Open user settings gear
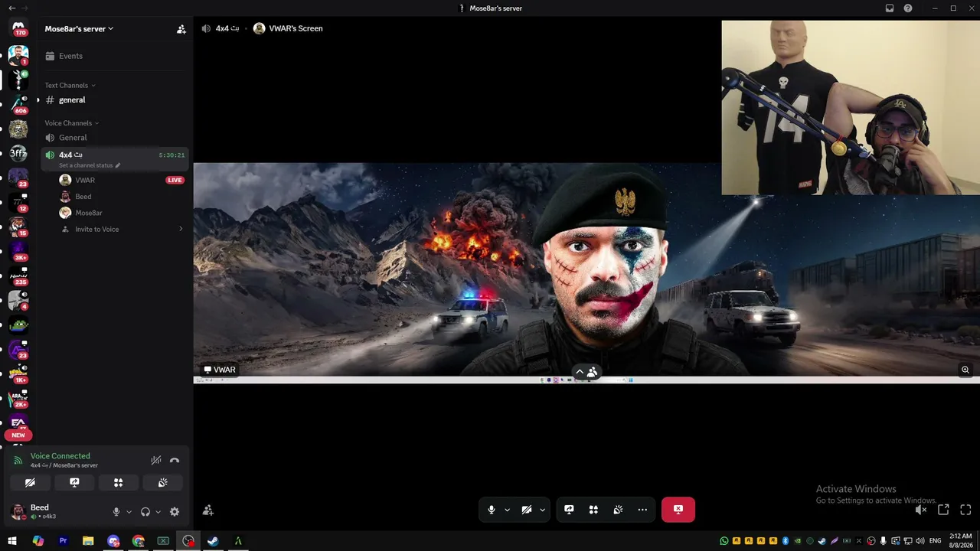 click(x=175, y=512)
